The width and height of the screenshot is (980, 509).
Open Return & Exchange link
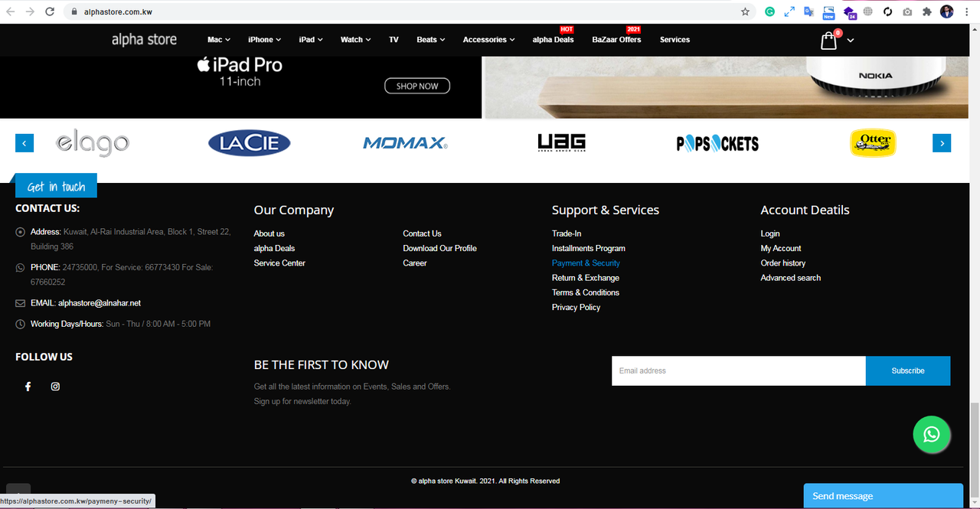pyautogui.click(x=586, y=278)
